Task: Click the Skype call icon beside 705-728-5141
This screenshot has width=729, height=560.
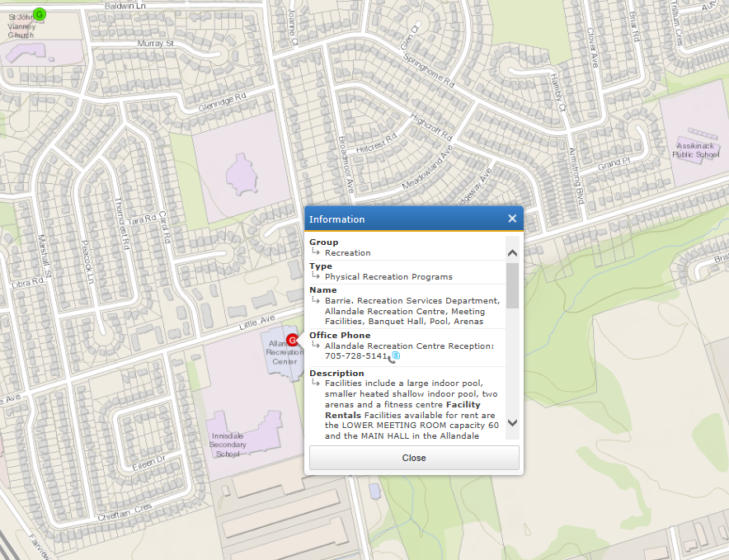Action: coord(394,357)
